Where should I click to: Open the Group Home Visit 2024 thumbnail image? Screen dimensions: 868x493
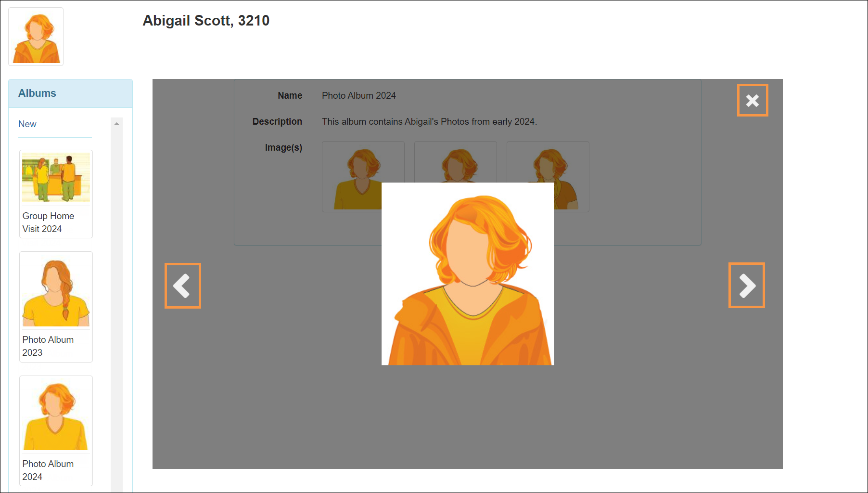tap(56, 178)
